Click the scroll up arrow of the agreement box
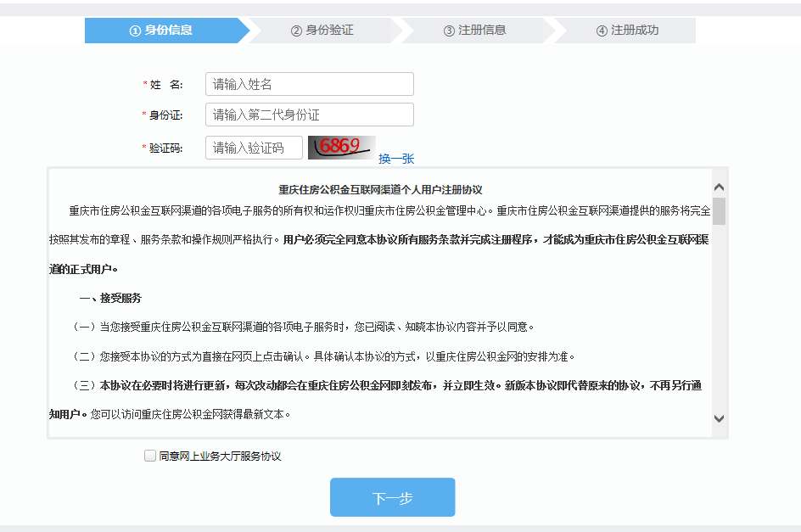This screenshot has width=801, height=532. pos(719,187)
